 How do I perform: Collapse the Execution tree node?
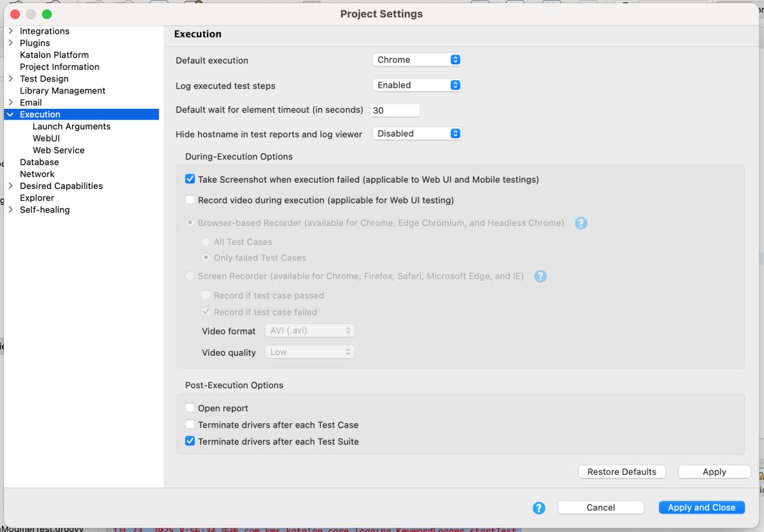pos(10,115)
